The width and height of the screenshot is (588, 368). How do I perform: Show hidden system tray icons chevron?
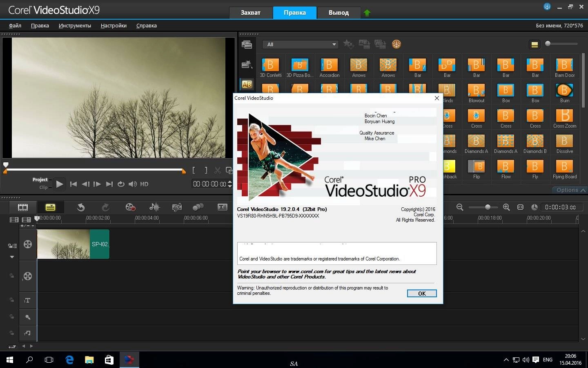click(x=506, y=360)
